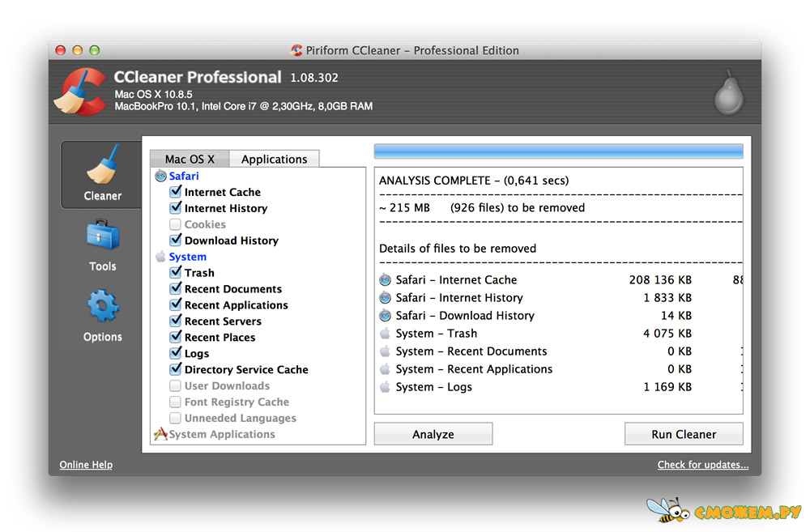Click the green zoom window button
This screenshot has height=532, width=810.
tap(95, 50)
